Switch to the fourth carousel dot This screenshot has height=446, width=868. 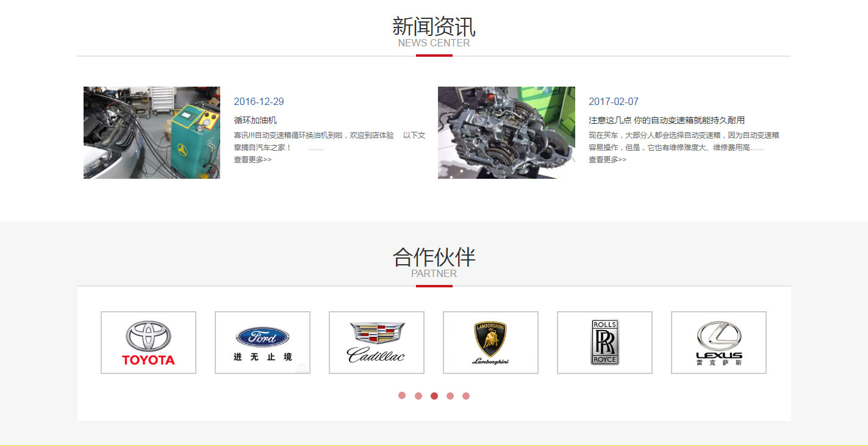click(450, 396)
